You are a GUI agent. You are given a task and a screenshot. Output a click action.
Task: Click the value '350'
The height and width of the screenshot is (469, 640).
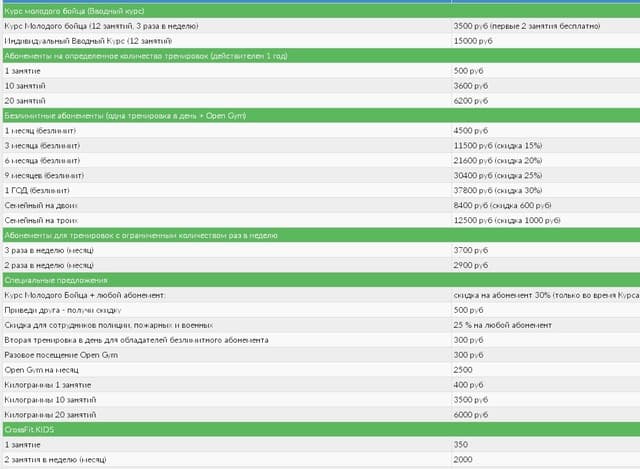click(461, 445)
